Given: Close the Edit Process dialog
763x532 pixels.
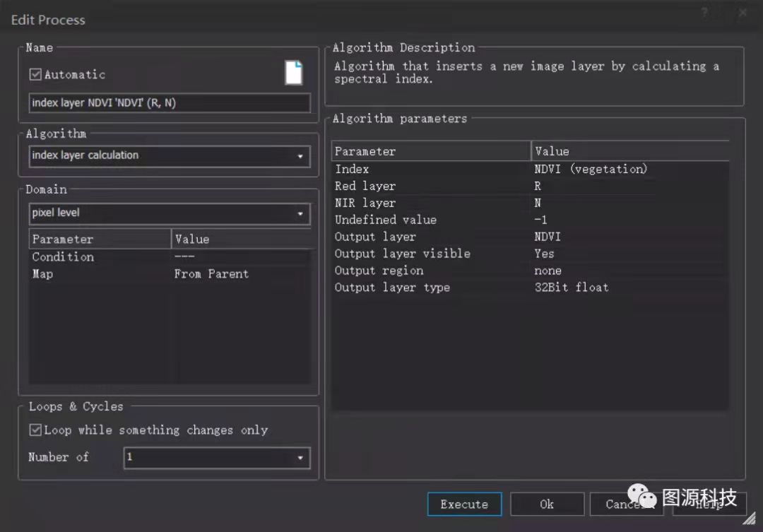Looking at the screenshot, I should (743, 13).
